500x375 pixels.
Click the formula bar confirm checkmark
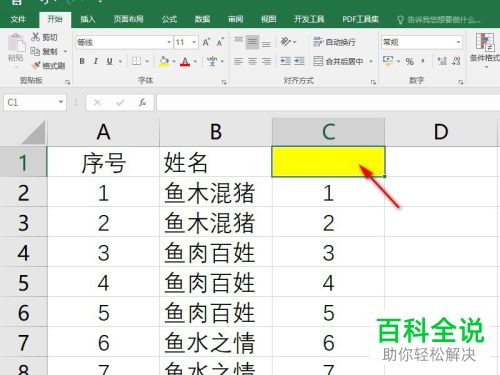pos(120,102)
